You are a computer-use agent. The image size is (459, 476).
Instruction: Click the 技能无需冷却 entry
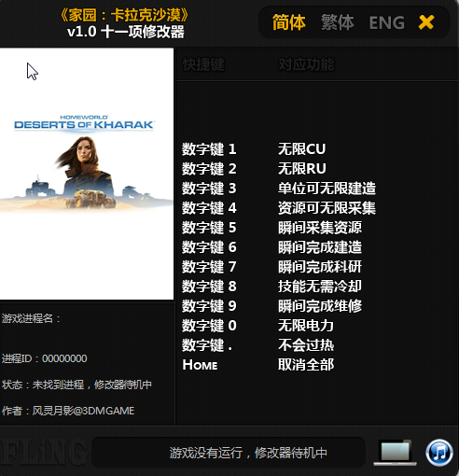320,287
